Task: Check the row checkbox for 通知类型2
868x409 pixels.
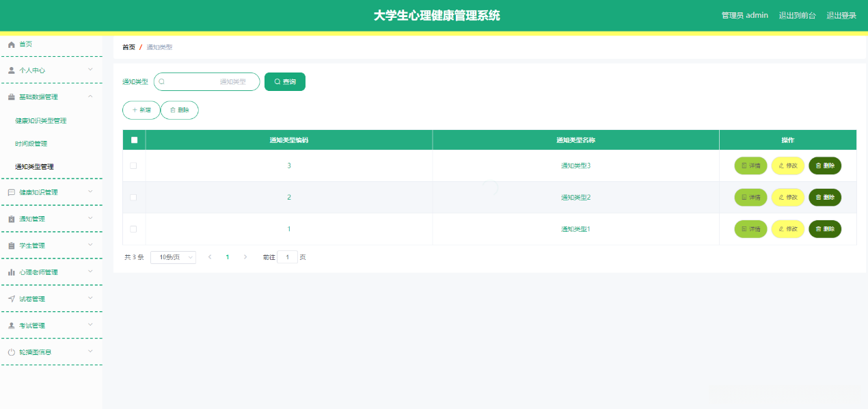Action: (x=133, y=197)
